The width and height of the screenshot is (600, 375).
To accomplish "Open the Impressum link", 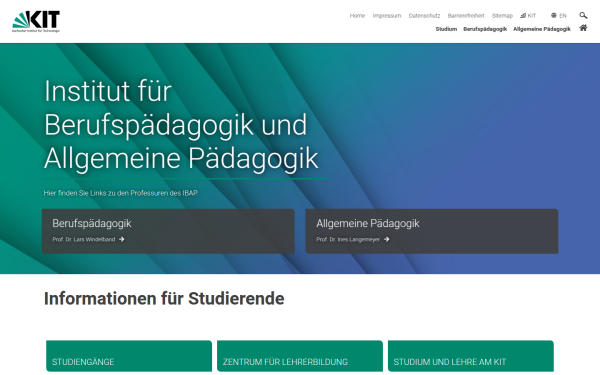I will (387, 16).
